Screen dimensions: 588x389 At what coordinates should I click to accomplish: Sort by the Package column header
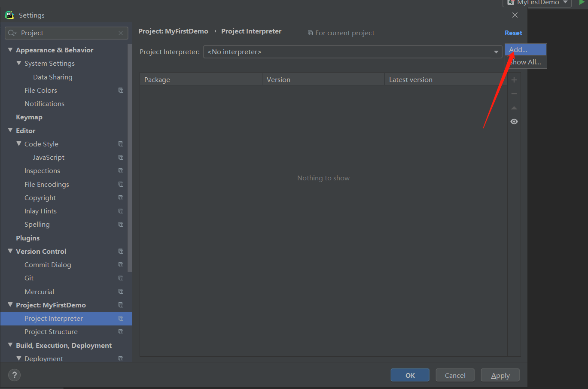201,79
